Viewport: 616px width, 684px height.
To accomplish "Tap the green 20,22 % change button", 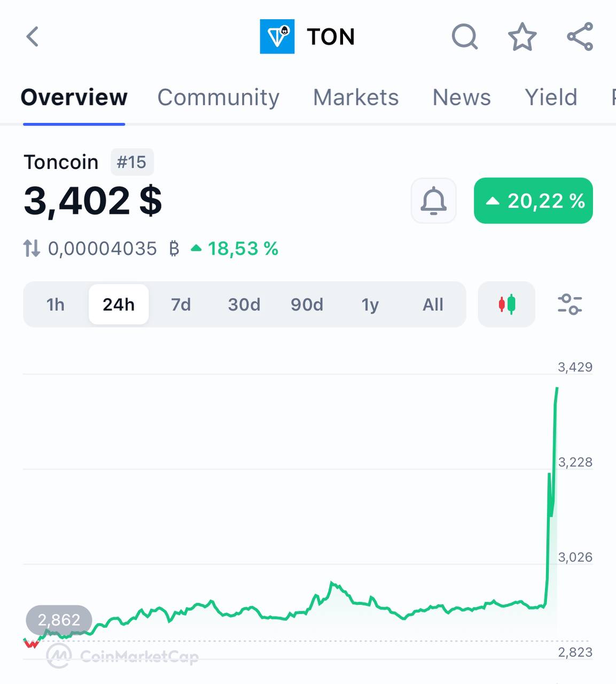I will pyautogui.click(x=533, y=201).
